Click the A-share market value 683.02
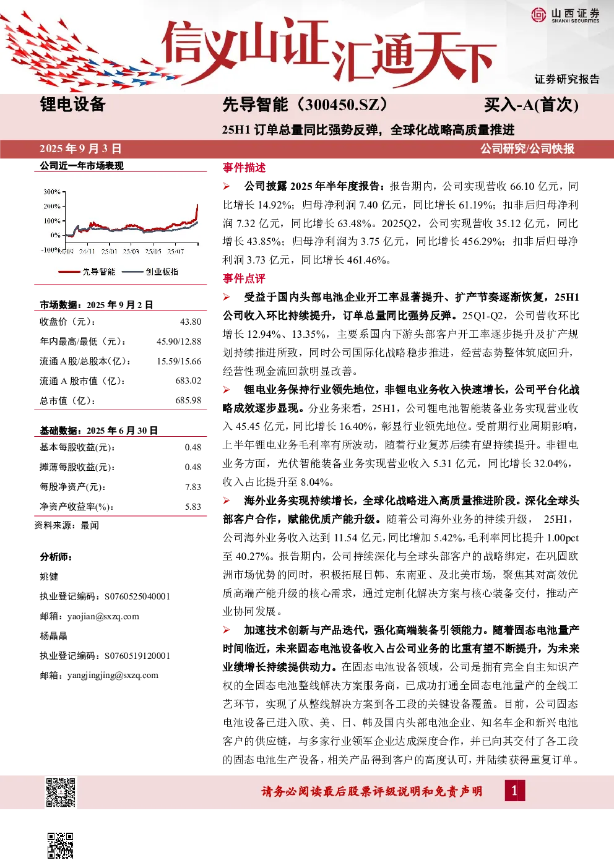Image resolution: width=614 pixels, height=868 pixels. point(188,381)
